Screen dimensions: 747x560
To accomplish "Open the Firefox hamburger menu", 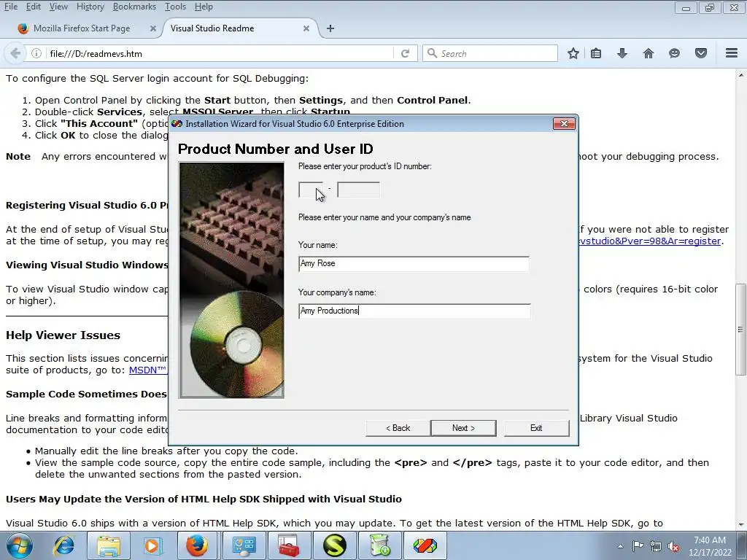I will point(732,53).
